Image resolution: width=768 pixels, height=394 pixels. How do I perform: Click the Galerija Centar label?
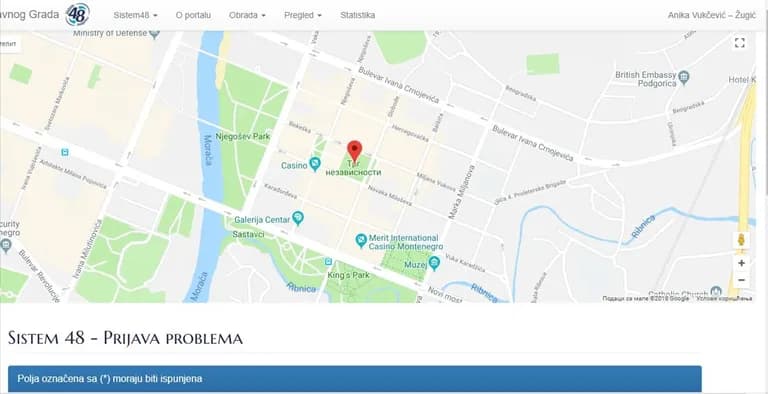tap(262, 220)
